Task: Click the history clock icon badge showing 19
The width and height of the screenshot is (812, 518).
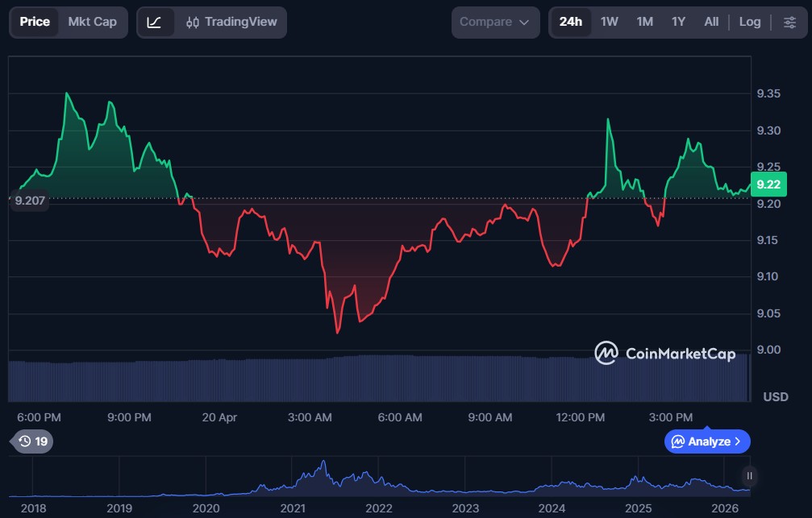Action: (33, 441)
